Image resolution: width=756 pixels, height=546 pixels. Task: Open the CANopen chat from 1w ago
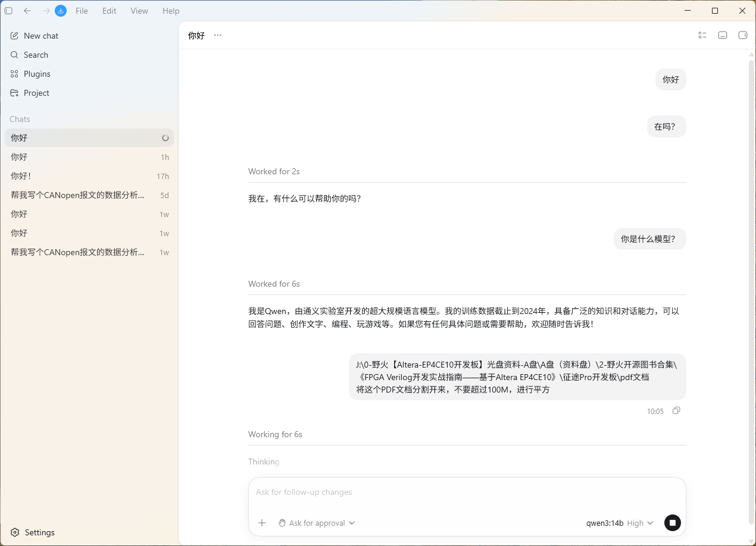pyautogui.click(x=89, y=252)
